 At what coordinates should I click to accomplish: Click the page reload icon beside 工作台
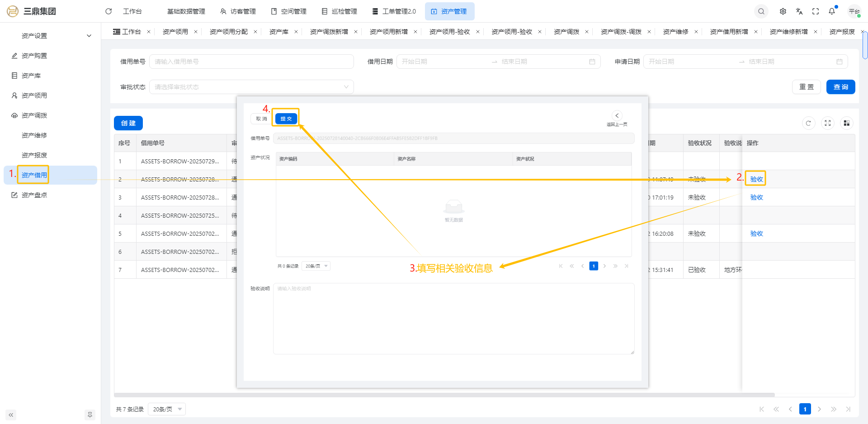[x=108, y=11]
